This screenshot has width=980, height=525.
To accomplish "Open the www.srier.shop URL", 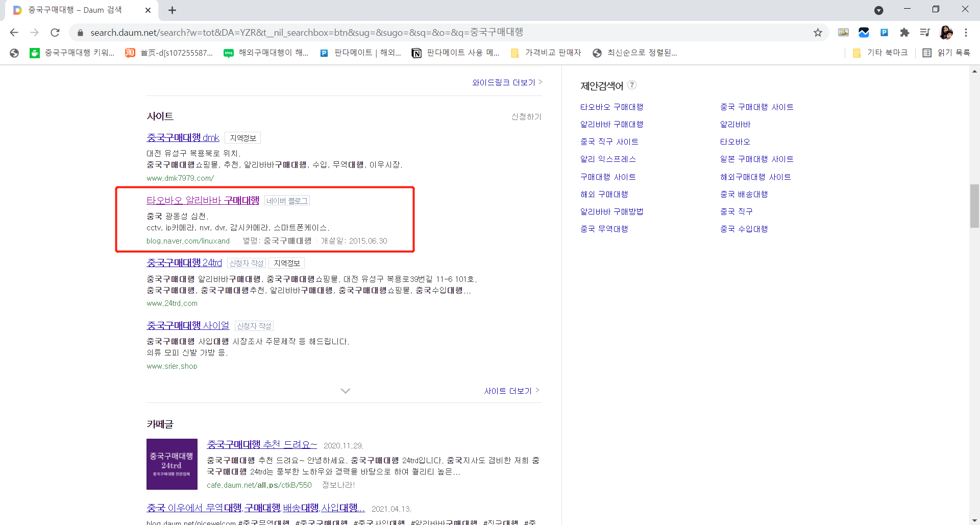I will coord(171,366).
